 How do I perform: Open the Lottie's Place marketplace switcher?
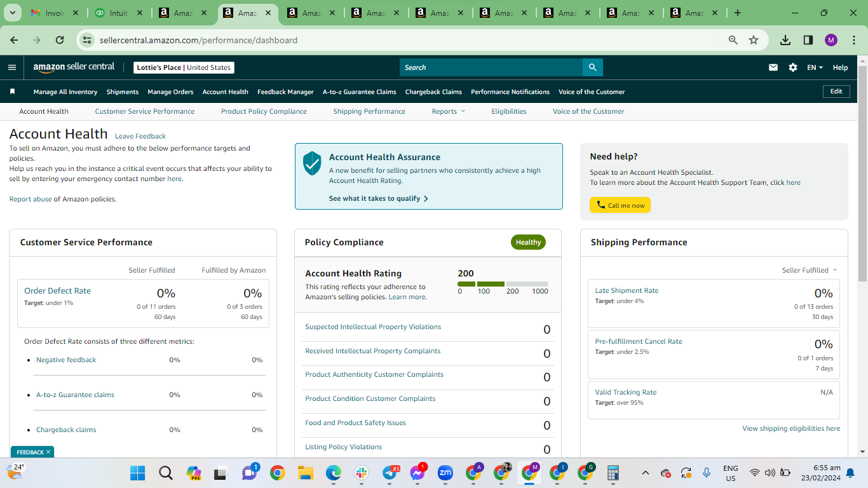coord(184,67)
